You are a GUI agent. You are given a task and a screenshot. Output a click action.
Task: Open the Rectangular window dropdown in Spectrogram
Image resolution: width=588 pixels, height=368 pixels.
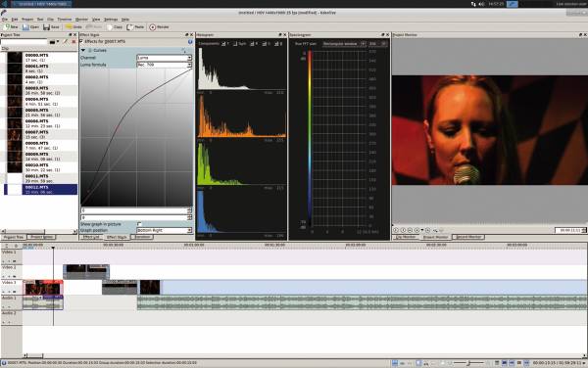tap(344, 44)
